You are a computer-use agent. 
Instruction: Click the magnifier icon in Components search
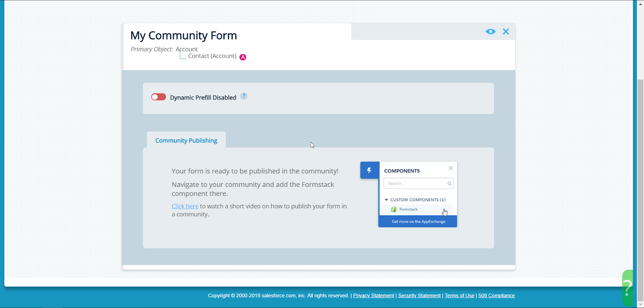[449, 184]
